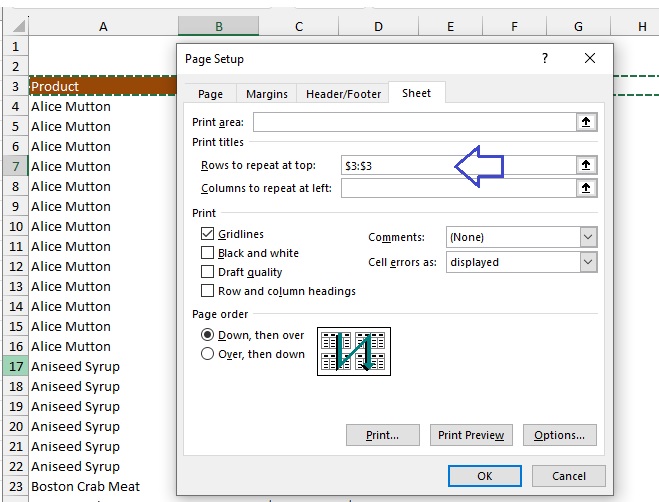Image resolution: width=659 pixels, height=502 pixels.
Task: Click empty cell A1
Action: point(103,46)
